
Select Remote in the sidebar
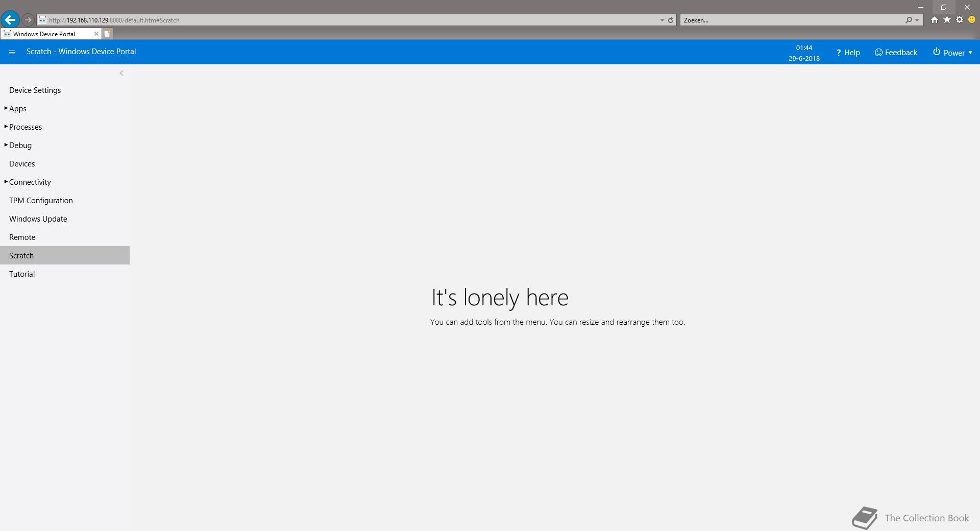click(x=65, y=237)
